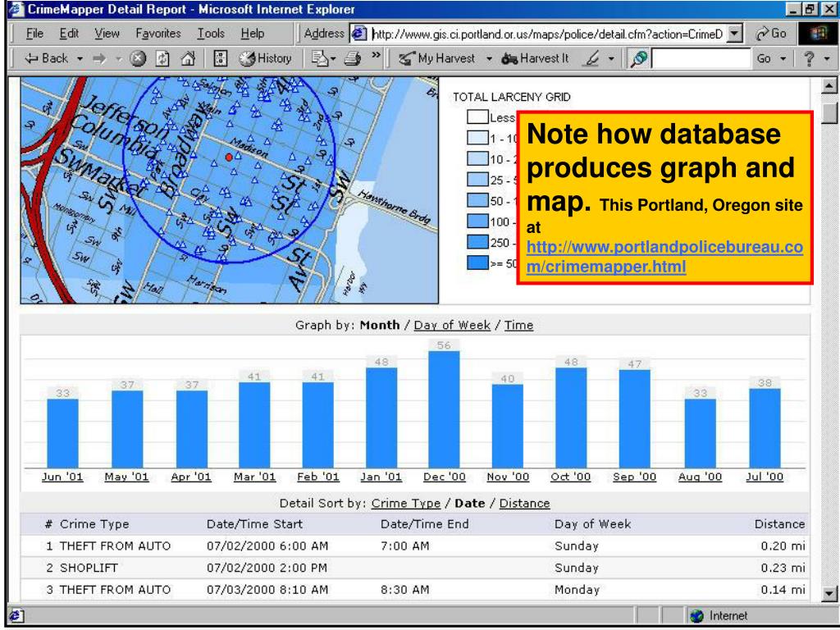Click the Go button beside address bar
Screen dimensions: 840x630
771,34
